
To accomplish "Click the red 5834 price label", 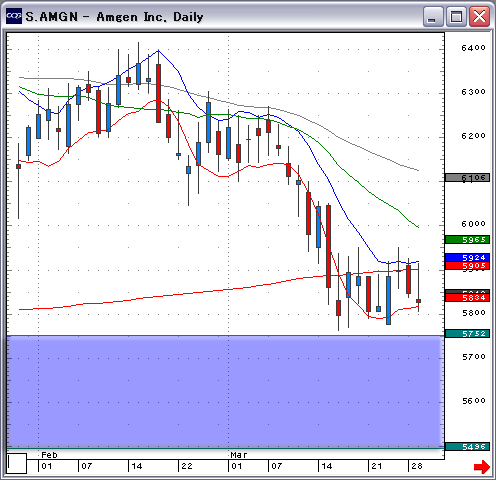I will [x=467, y=297].
